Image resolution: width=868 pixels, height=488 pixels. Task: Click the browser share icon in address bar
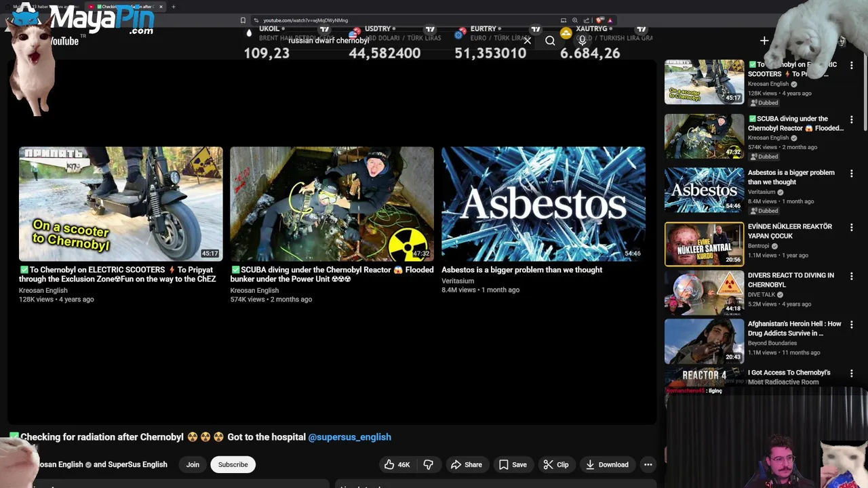587,20
